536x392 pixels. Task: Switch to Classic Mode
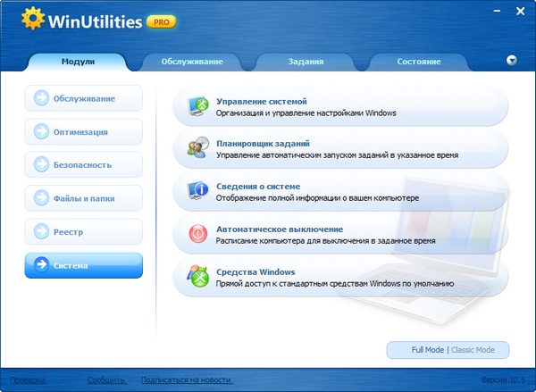point(479,349)
